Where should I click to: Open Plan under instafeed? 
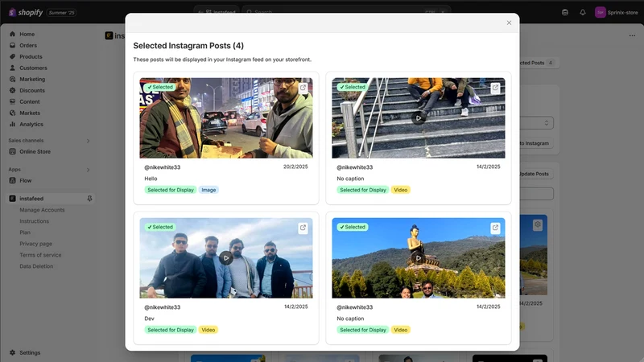click(25, 232)
